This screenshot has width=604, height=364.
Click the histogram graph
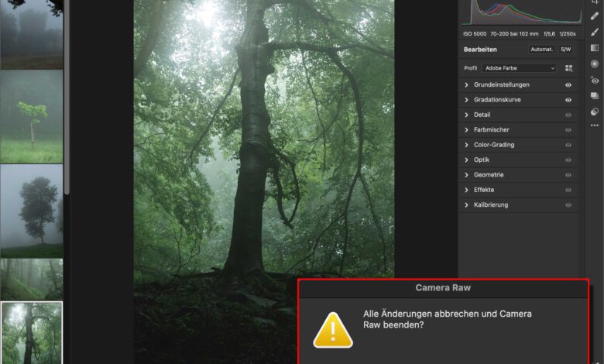click(x=521, y=12)
